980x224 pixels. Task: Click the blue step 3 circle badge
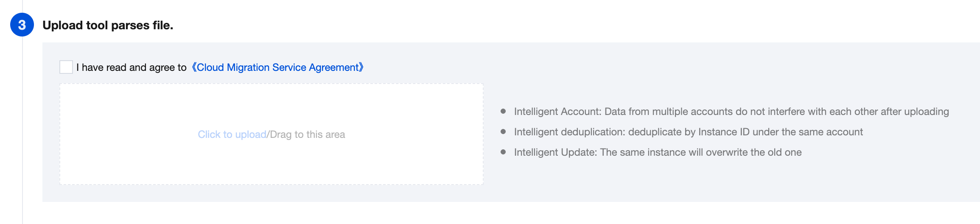[x=22, y=25]
